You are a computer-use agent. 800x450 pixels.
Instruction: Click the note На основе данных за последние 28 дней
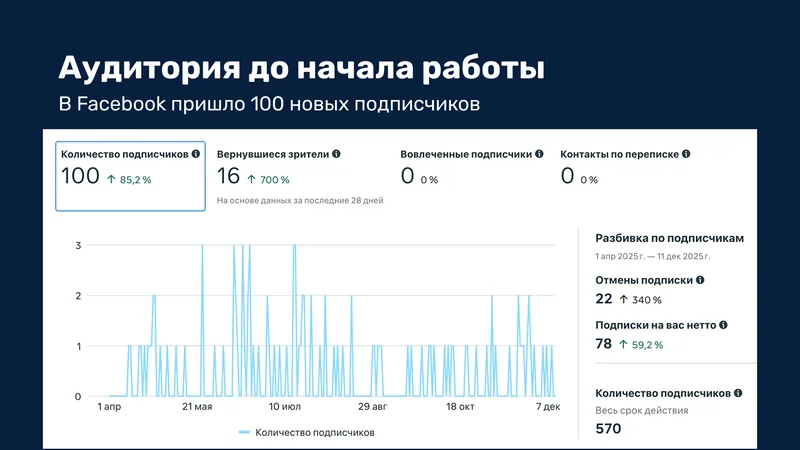point(300,201)
